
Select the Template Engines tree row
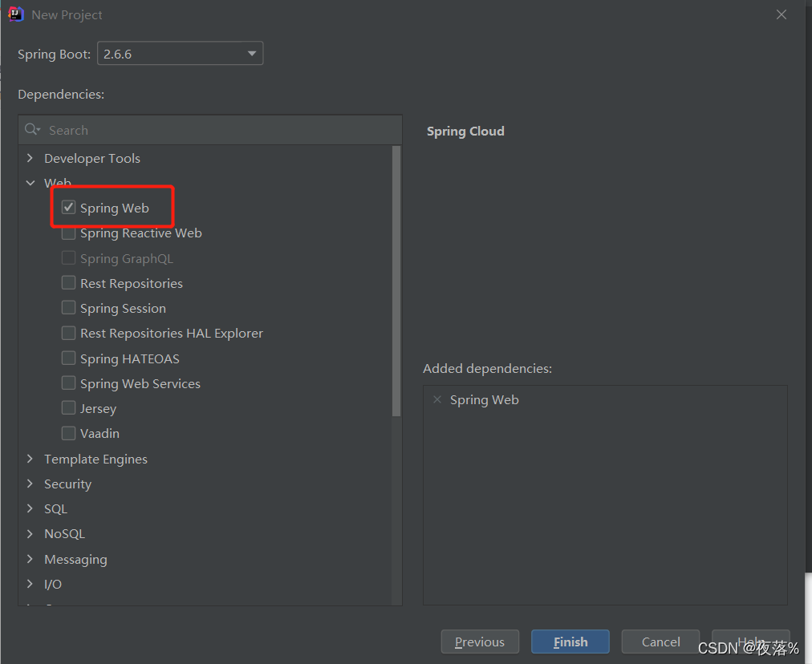click(x=205, y=459)
